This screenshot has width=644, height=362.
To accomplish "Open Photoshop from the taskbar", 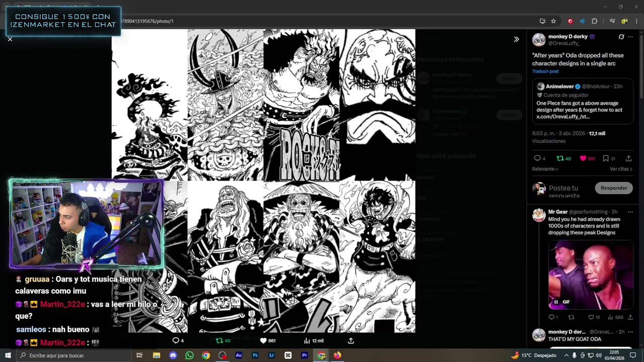I will coord(255,355).
